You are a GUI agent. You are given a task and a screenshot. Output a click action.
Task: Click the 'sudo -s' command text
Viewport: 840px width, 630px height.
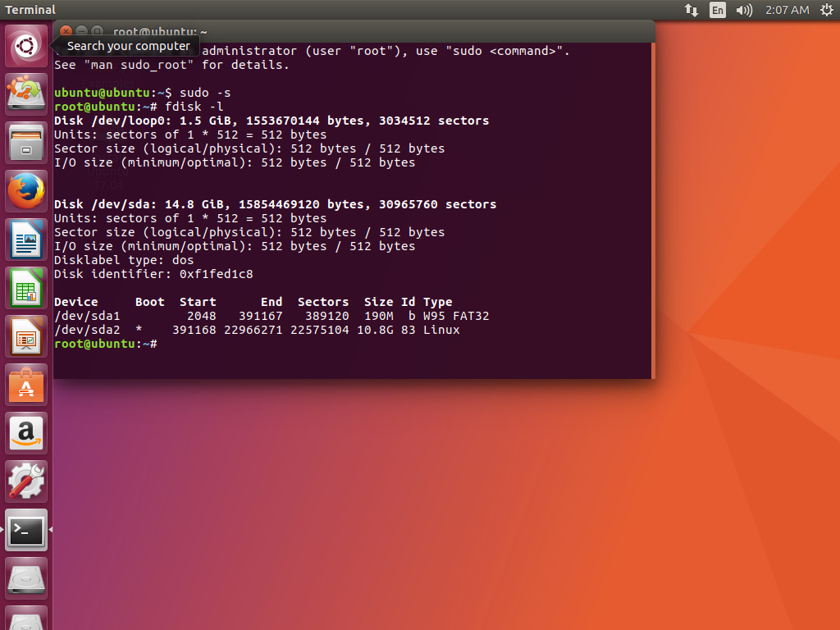coord(205,93)
